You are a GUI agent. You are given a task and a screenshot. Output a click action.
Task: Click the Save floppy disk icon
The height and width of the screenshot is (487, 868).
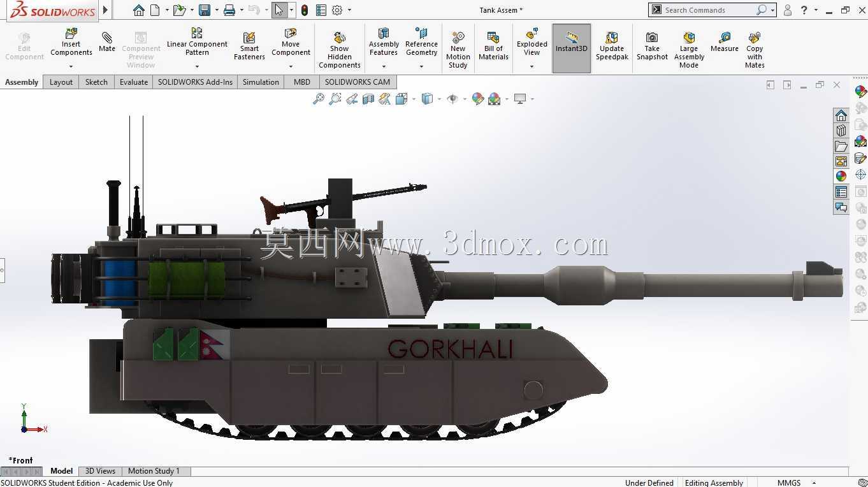(205, 10)
